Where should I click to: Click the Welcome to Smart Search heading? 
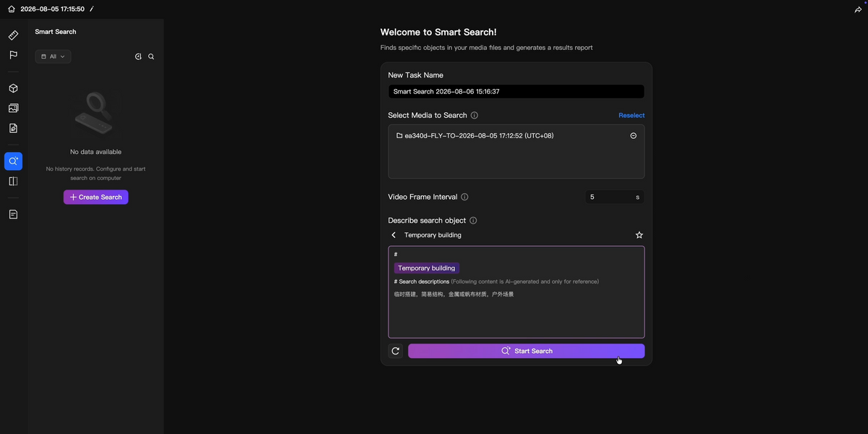(438, 32)
